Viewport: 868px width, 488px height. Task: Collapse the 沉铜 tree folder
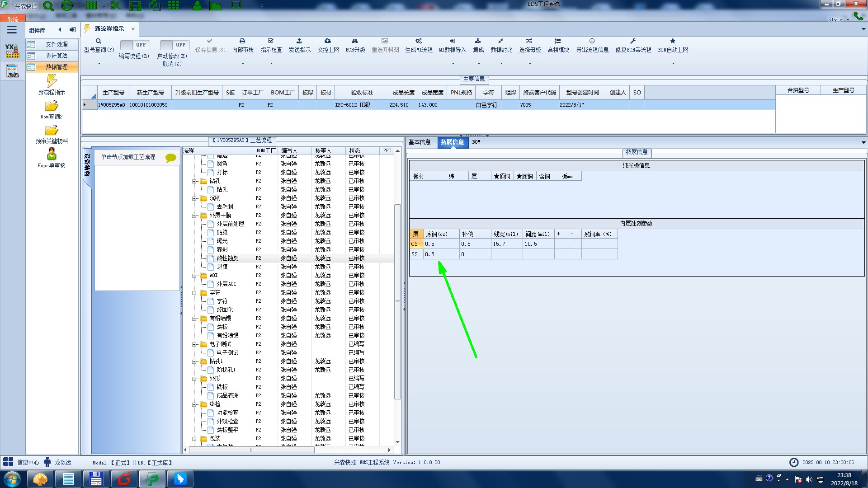194,198
